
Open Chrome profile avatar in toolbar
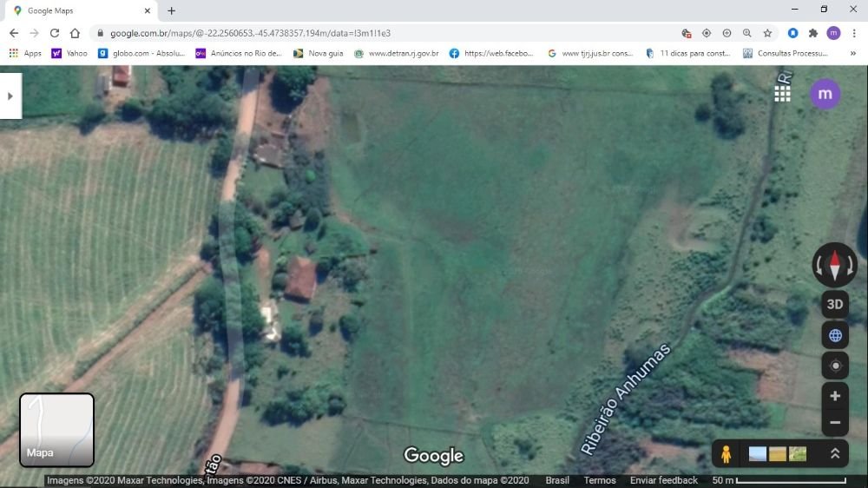833,33
